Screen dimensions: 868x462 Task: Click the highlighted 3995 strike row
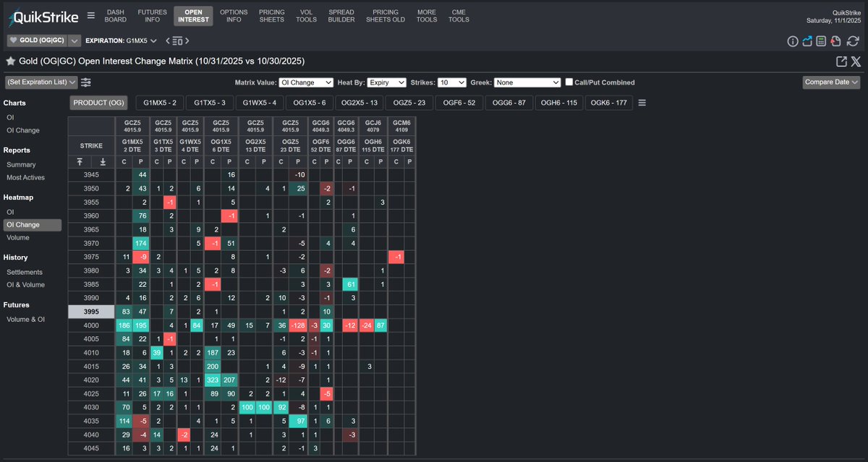point(91,312)
